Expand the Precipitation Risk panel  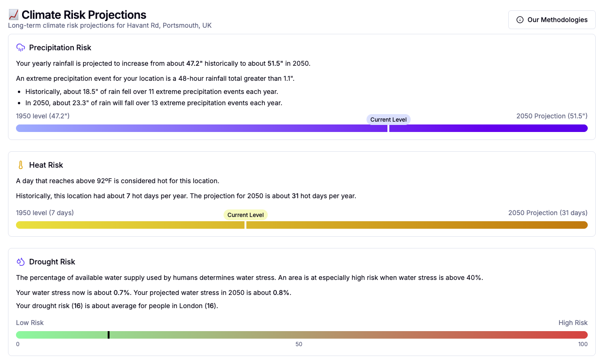click(x=60, y=47)
